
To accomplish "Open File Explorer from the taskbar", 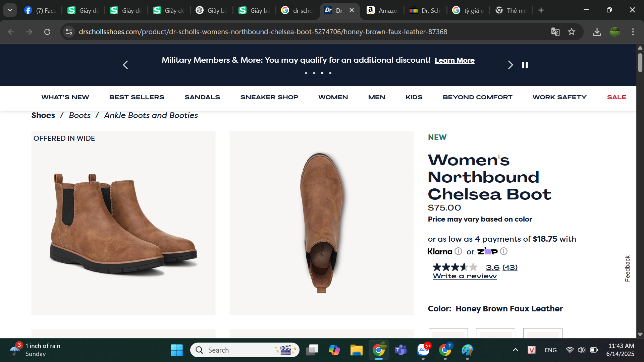I will pyautogui.click(x=356, y=350).
